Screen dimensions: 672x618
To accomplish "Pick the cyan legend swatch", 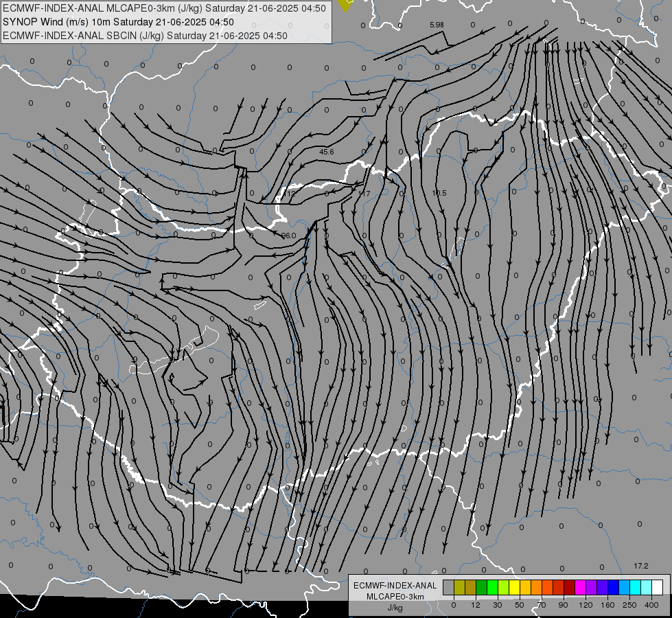I will (635, 588).
